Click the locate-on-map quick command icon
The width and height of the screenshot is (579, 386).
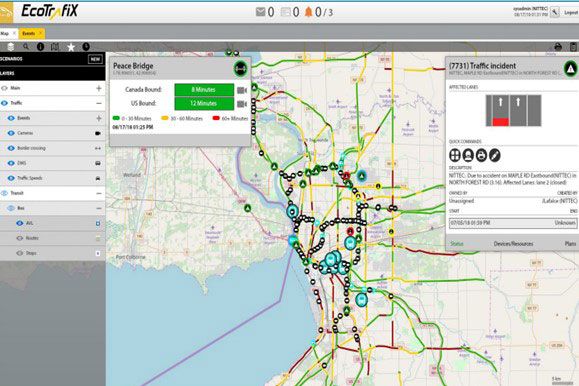(455, 155)
